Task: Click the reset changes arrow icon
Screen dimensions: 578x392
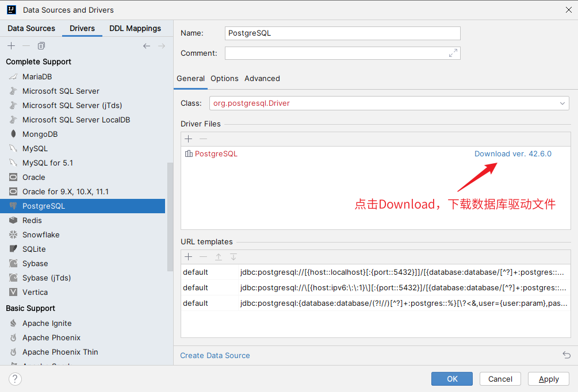Action: tap(566, 355)
